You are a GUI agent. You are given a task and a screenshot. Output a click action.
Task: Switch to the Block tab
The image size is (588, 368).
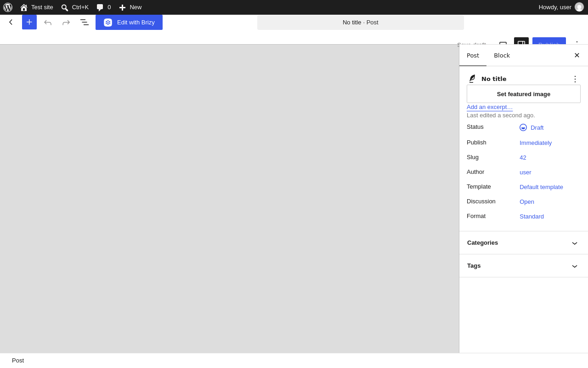click(502, 55)
